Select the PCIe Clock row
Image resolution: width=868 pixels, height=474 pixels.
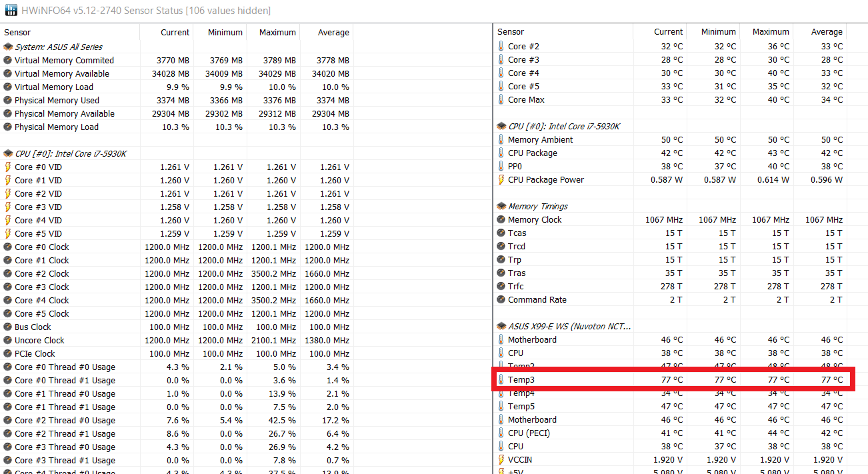pos(177,353)
